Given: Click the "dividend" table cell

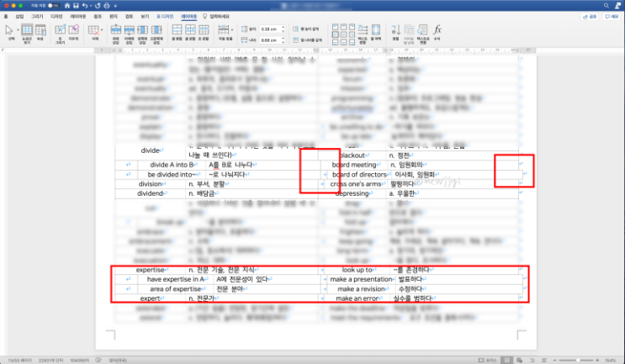Looking at the screenshot, I should (151, 193).
